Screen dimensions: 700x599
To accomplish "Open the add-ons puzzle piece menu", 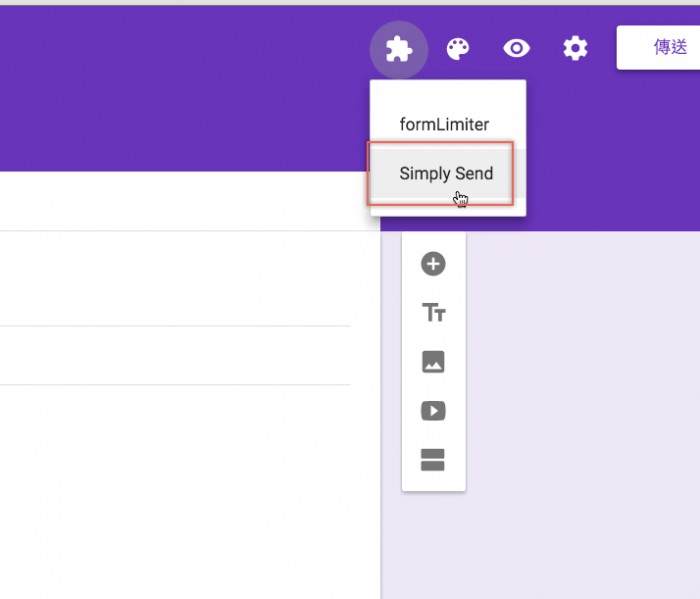I will coord(399,49).
